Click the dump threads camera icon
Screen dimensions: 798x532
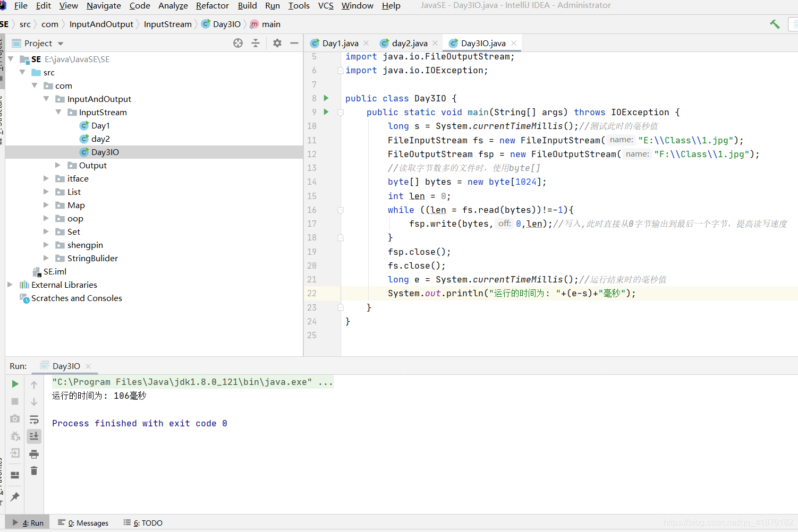15,419
